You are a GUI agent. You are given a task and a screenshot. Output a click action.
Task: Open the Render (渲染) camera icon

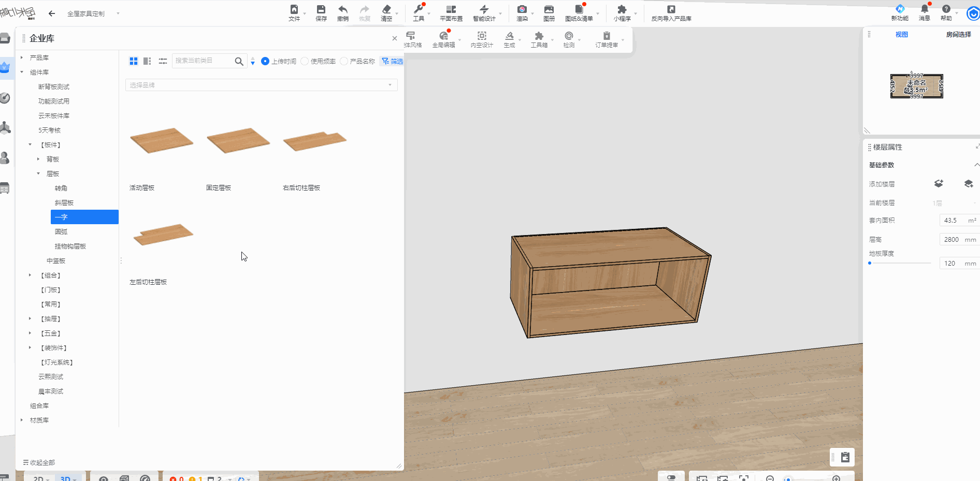522,10
